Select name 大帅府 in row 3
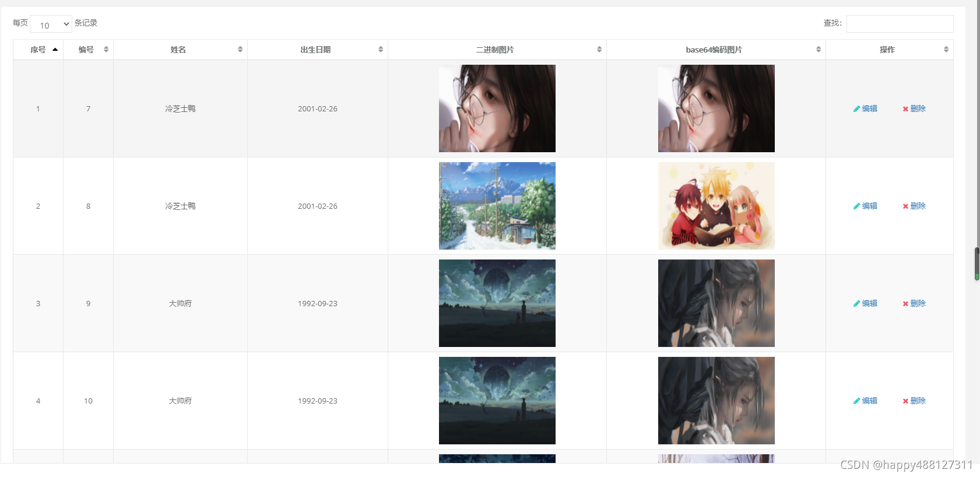Image resolution: width=980 pixels, height=477 pixels. 180,303
